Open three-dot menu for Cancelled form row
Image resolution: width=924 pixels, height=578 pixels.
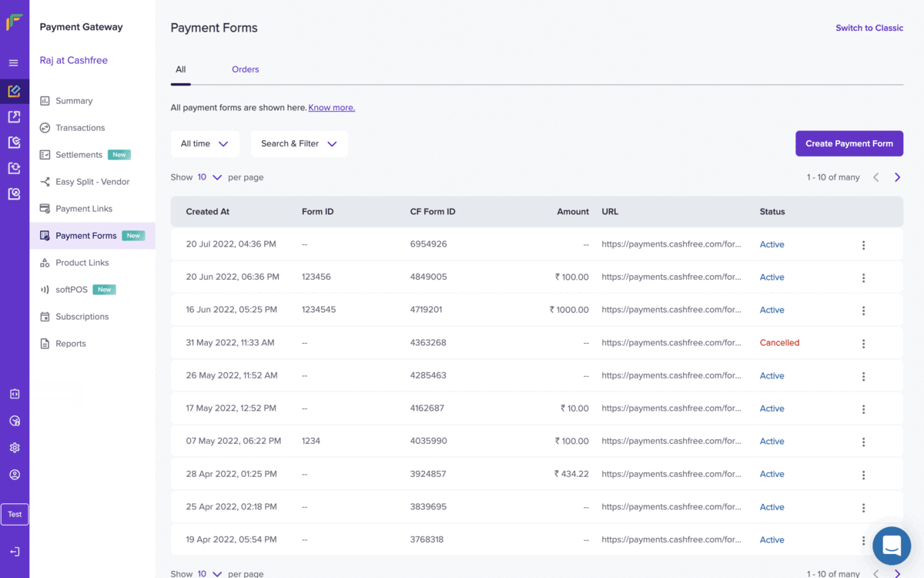click(863, 344)
